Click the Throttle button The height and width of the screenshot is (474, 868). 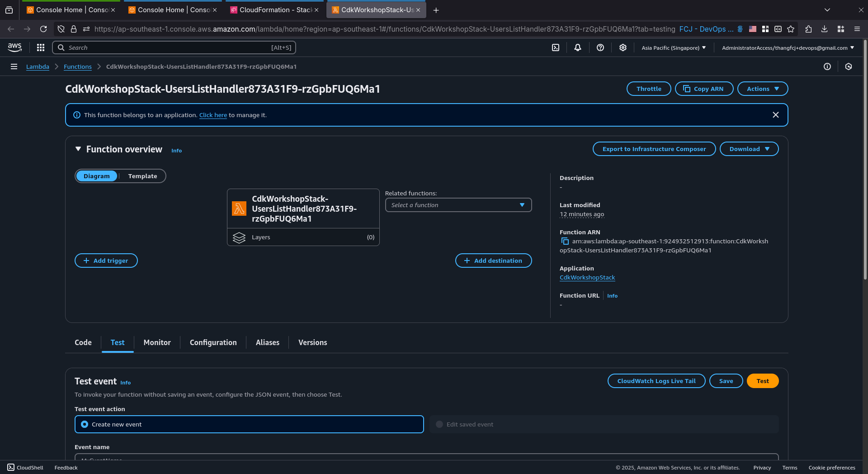pyautogui.click(x=649, y=89)
